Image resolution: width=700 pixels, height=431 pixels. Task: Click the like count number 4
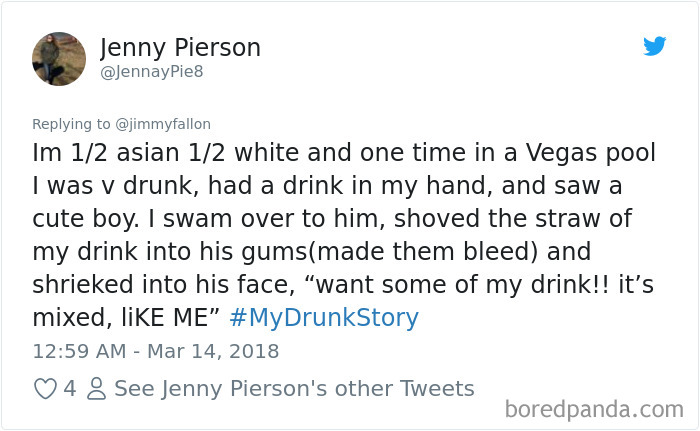(x=70, y=389)
